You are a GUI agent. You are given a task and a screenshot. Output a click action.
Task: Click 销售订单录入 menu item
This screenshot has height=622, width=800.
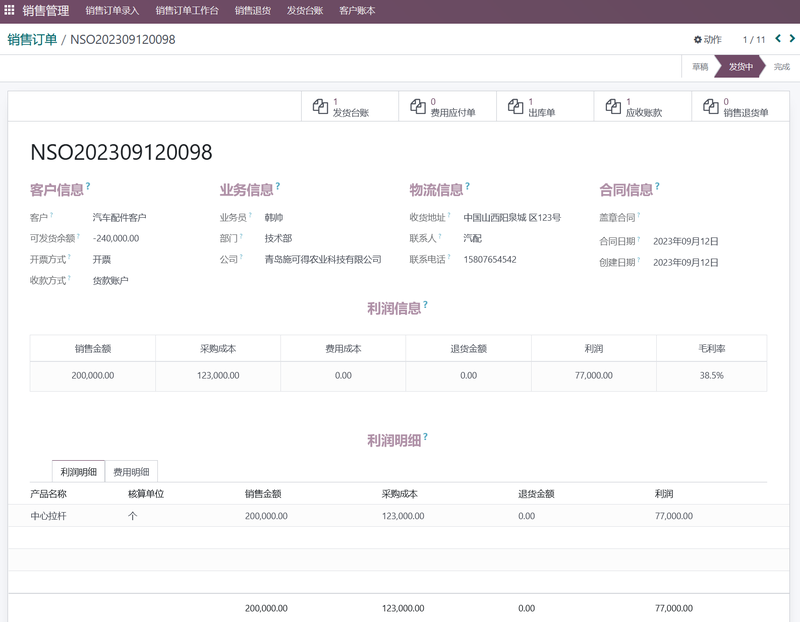tap(112, 11)
